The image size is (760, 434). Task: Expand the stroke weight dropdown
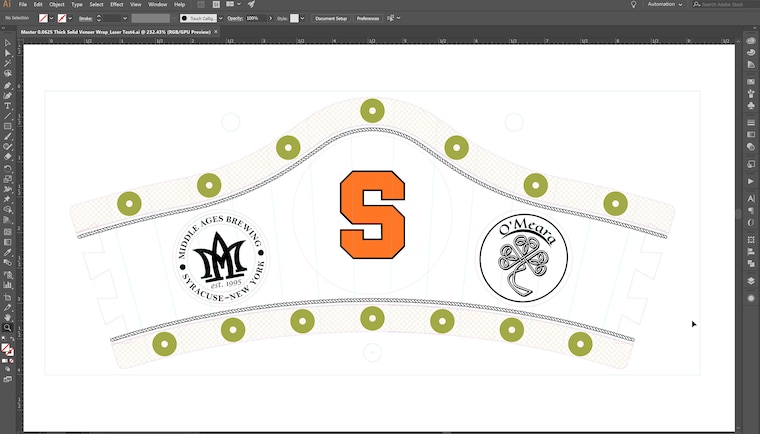pos(125,18)
